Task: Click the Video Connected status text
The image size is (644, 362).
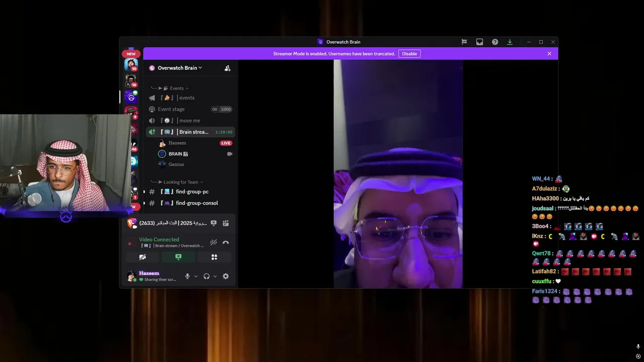Action: (x=159, y=239)
